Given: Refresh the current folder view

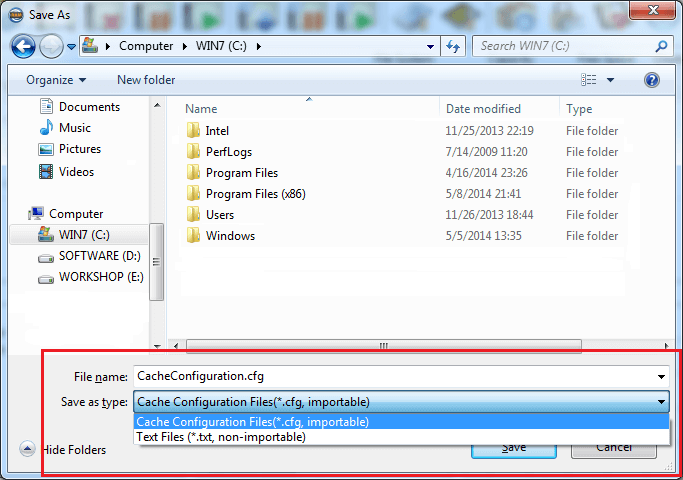Looking at the screenshot, I should (453, 46).
